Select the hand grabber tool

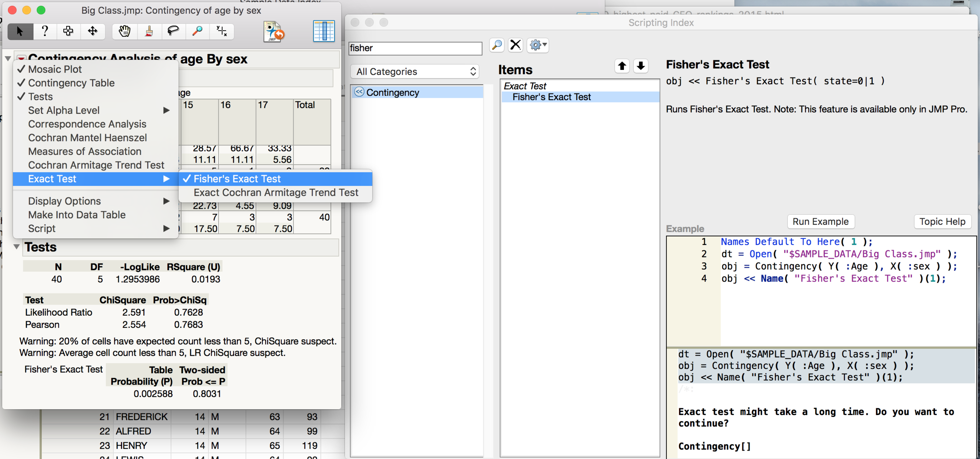click(x=124, y=31)
